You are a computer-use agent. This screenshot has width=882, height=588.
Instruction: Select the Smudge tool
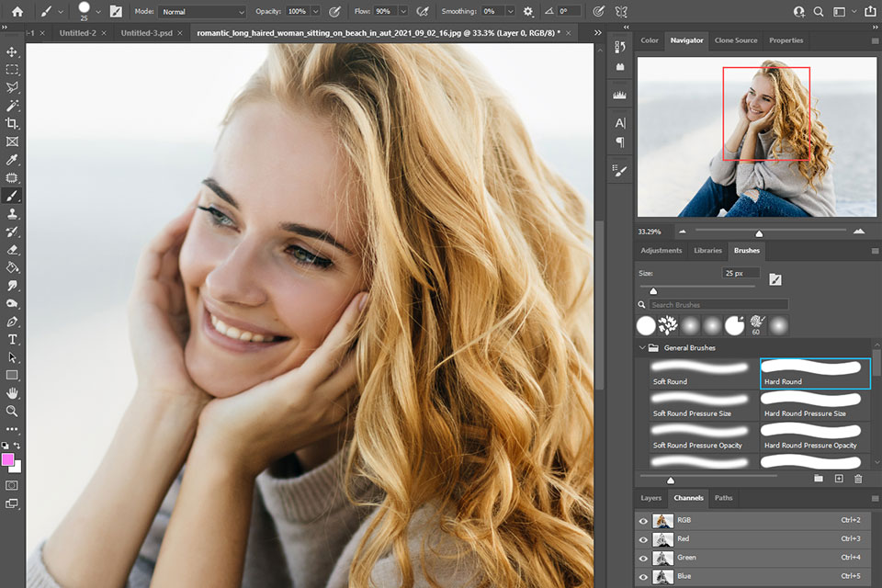point(12,286)
